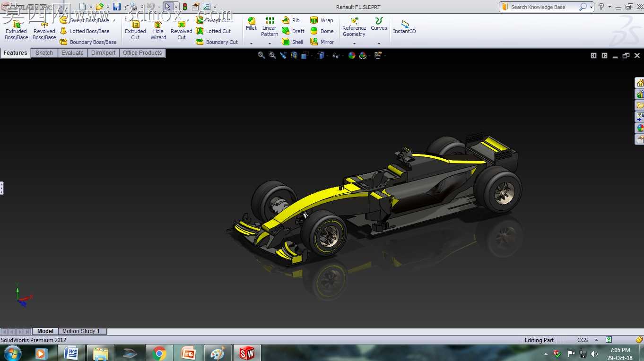Click the Section View icon

click(x=294, y=55)
